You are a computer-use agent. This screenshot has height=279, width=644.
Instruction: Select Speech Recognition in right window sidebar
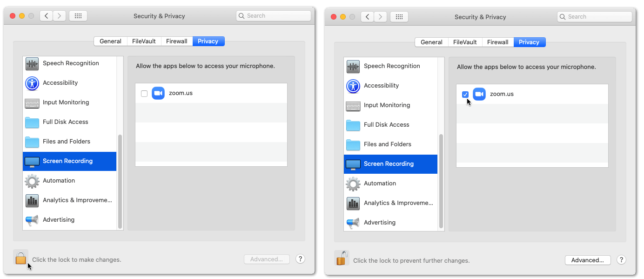tap(391, 66)
